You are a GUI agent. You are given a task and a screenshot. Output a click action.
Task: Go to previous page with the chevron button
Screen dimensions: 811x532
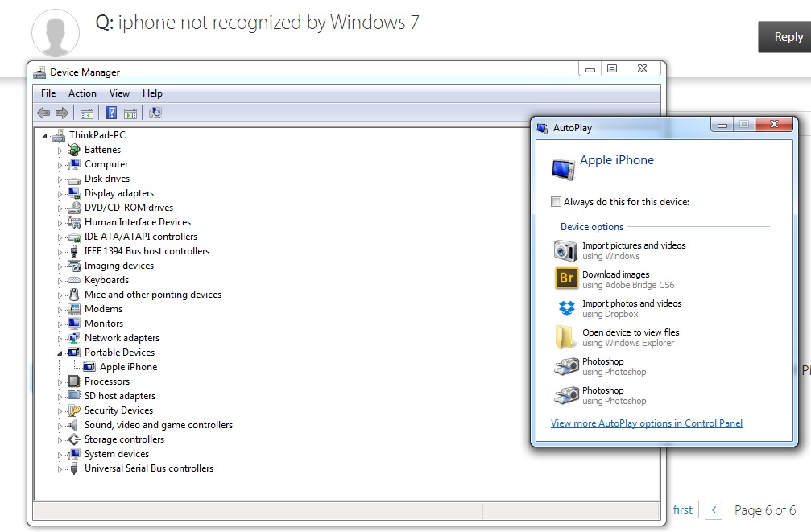point(714,510)
